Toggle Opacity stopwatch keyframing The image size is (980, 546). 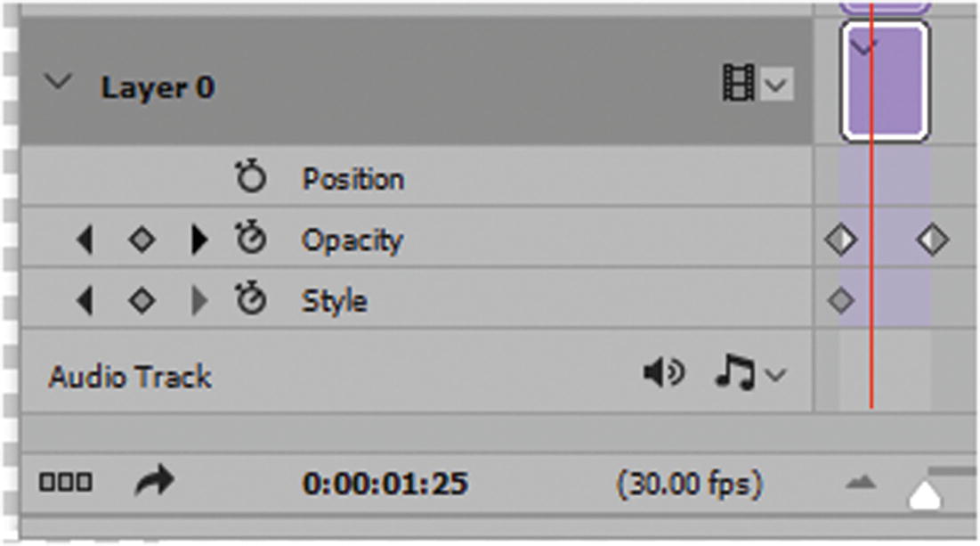251,240
